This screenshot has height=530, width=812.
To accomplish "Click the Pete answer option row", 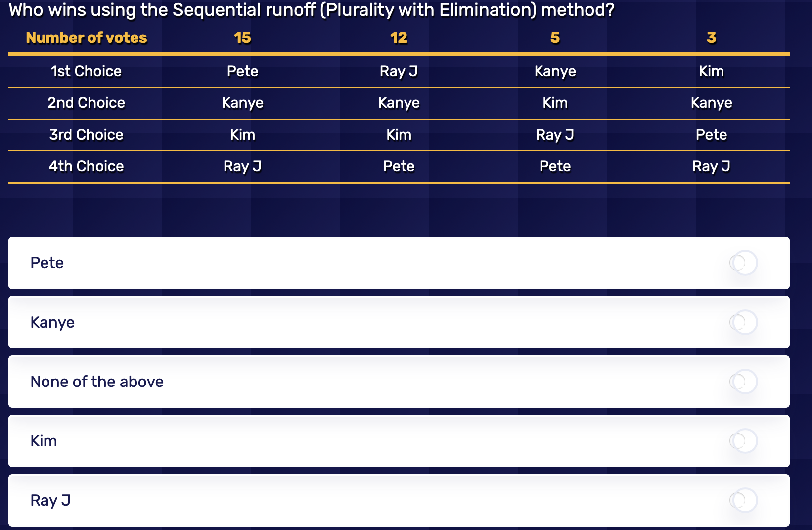I will tap(346, 263).
